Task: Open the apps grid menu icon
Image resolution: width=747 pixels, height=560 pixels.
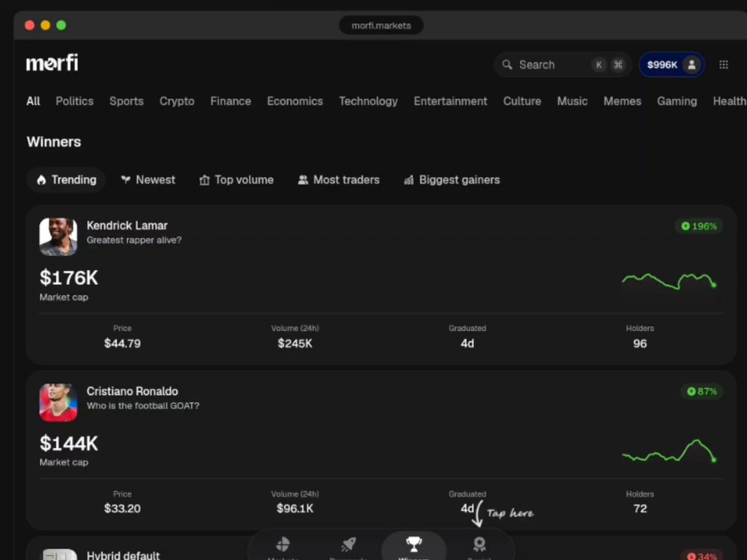Action: pyautogui.click(x=723, y=65)
